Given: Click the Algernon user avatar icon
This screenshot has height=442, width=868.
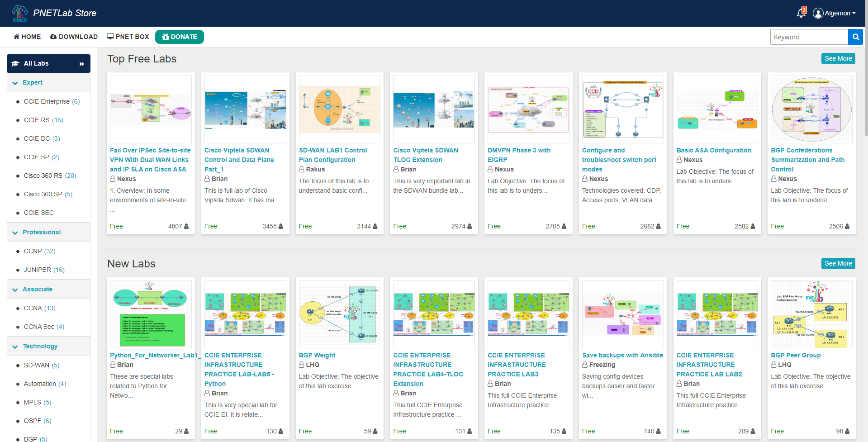Looking at the screenshot, I should (x=818, y=13).
